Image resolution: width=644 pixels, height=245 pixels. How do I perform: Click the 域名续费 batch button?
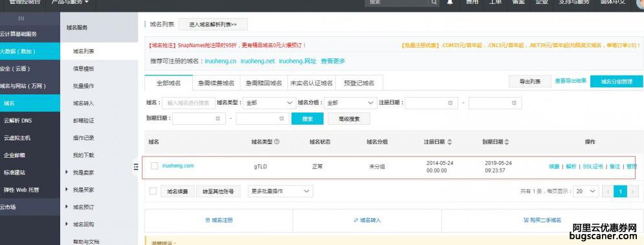pyautogui.click(x=177, y=191)
